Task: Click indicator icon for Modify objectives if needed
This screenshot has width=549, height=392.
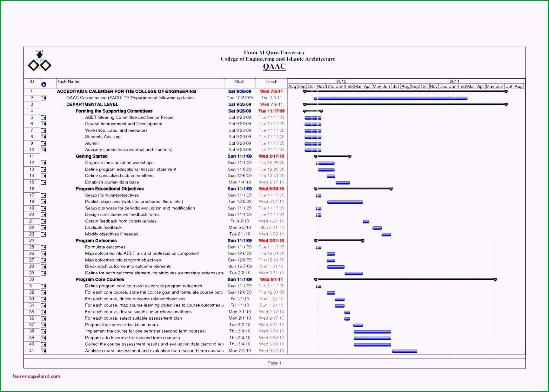Action: [43, 234]
